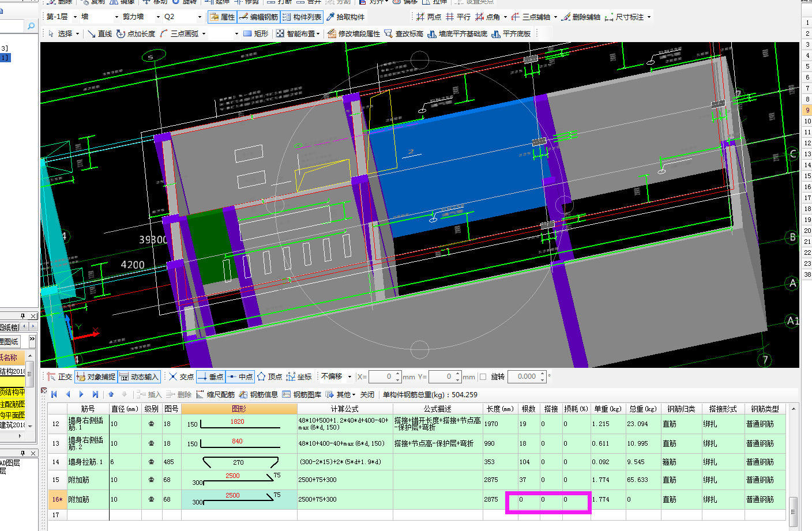Select the 三点画弧 three-point arc tool
Image resolution: width=812 pixels, height=531 pixels.
click(179, 33)
